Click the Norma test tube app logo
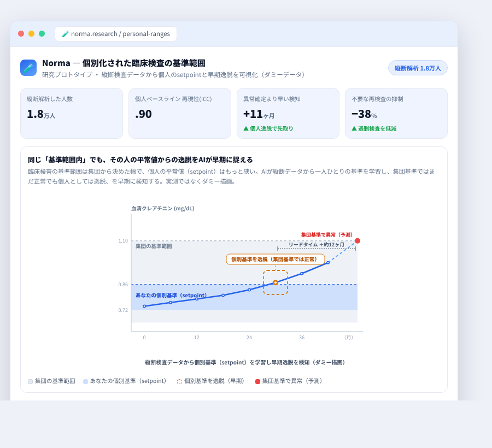 [x=28, y=68]
